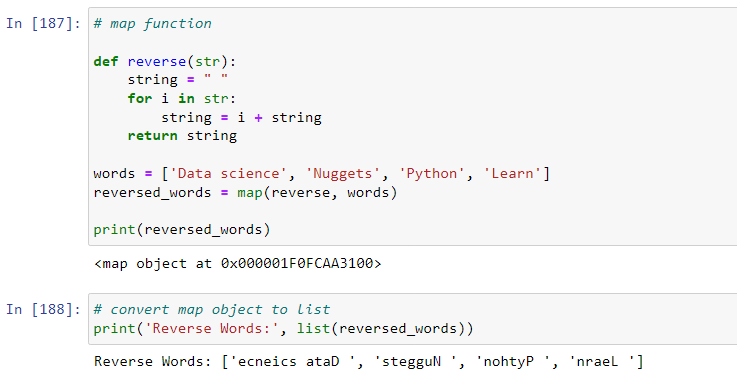Image resolution: width=737 pixels, height=376 pixels.
Task: Click the 'Learn' string literal
Action: (513, 173)
